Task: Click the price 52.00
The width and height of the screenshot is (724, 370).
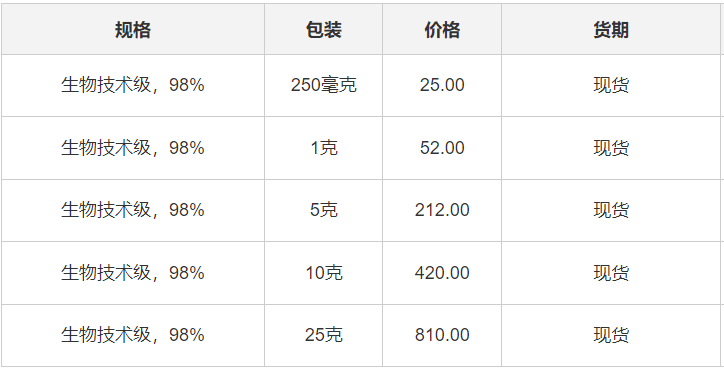Action: [442, 148]
